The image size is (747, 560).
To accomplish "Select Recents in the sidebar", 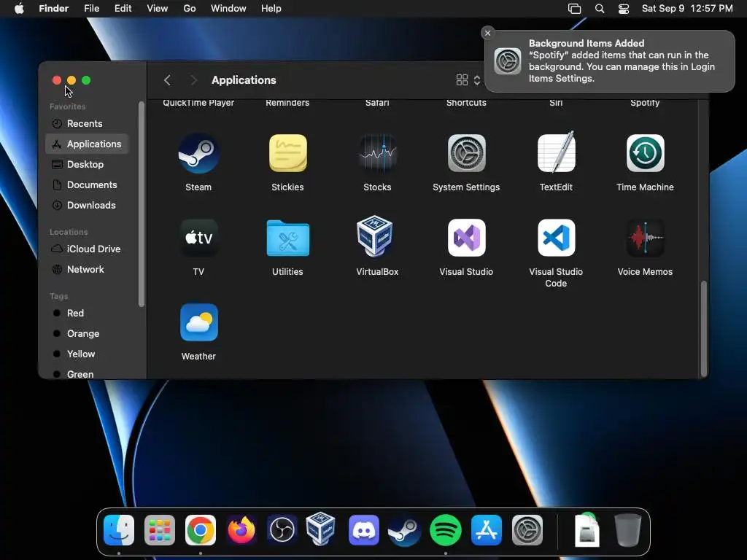I will 87,124.
